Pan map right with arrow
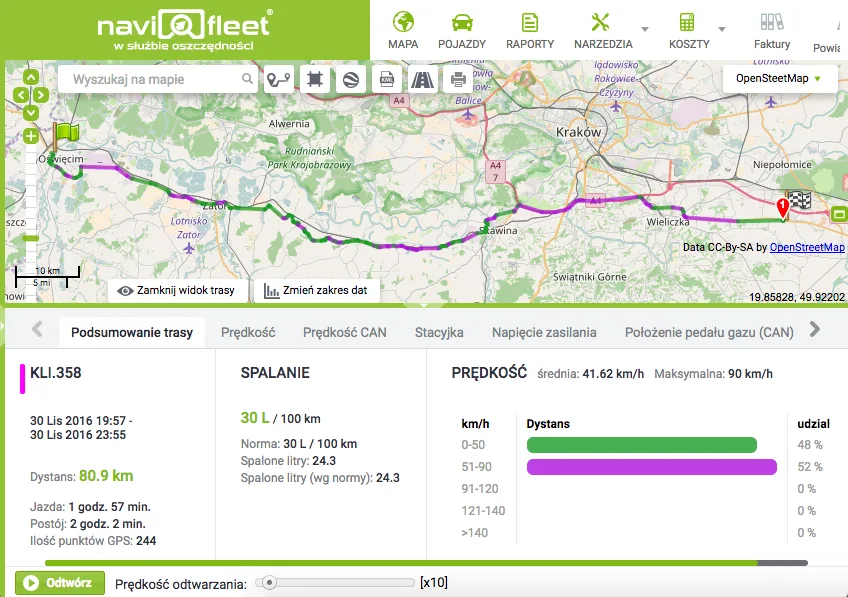 point(41,95)
